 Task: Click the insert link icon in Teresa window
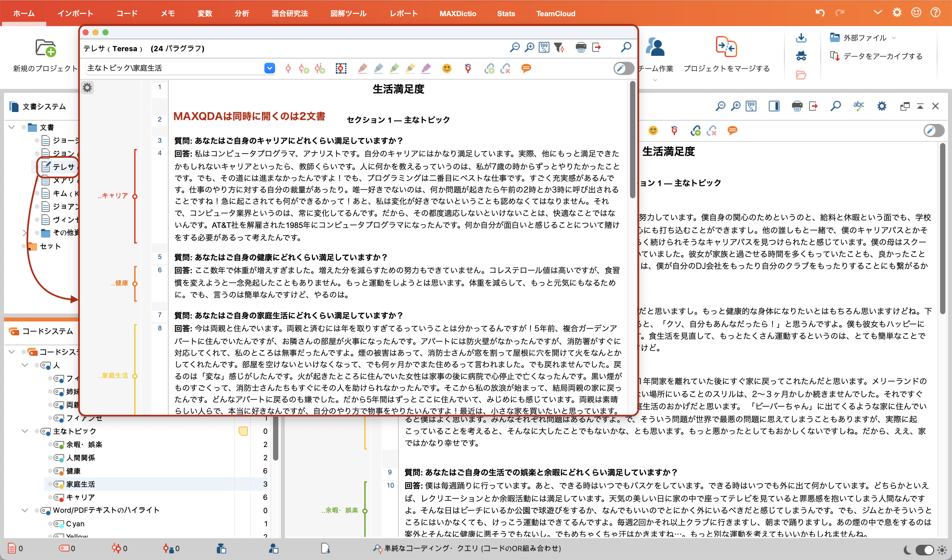(490, 68)
